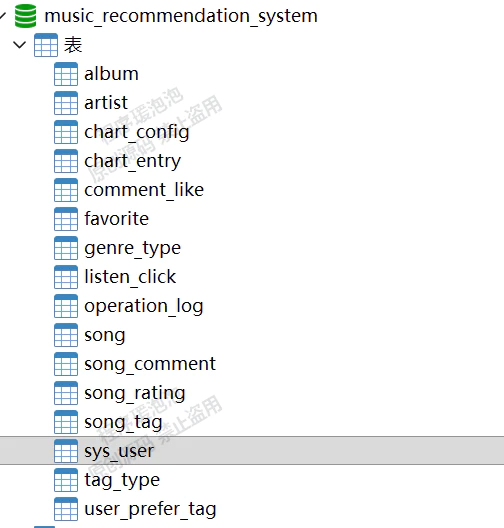Select the listen_click table name

pos(130,277)
